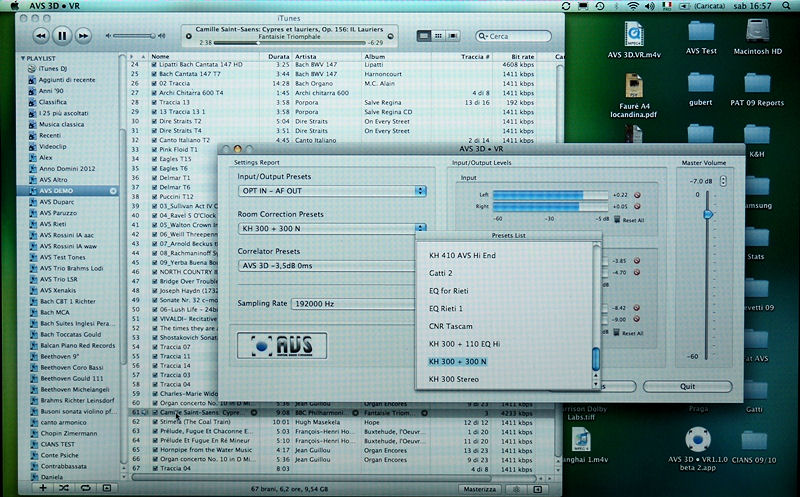
Task: Choose KH 300 Stereo preset
Action: 454,379
